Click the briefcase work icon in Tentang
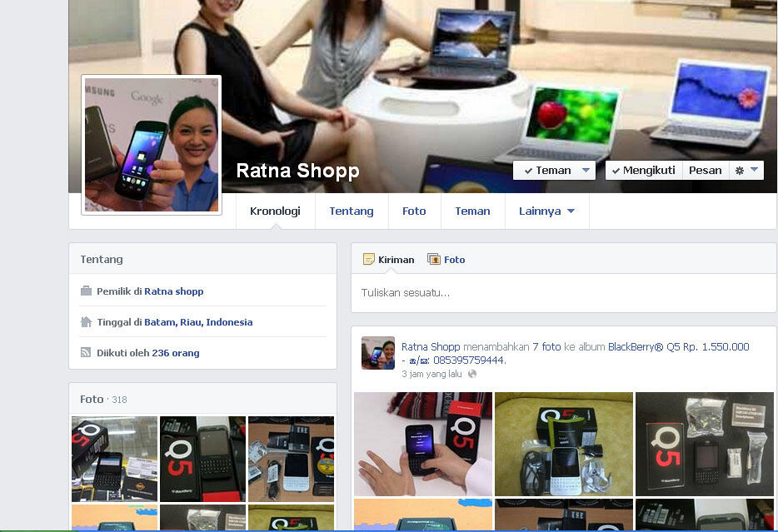 [86, 291]
